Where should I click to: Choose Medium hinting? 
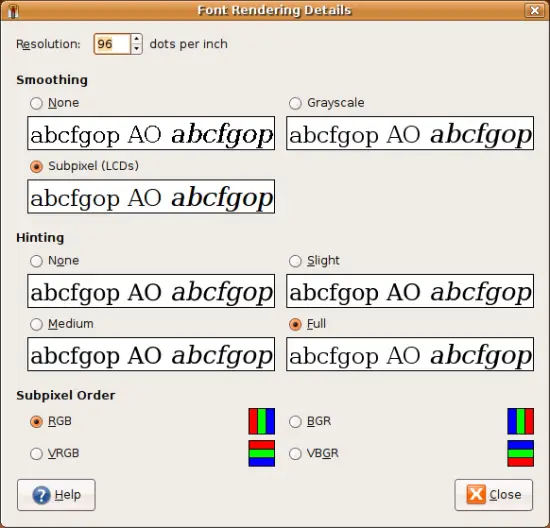36,324
